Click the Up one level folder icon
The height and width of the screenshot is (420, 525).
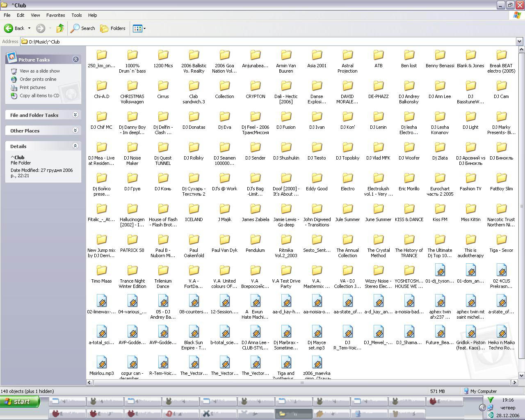click(x=60, y=28)
